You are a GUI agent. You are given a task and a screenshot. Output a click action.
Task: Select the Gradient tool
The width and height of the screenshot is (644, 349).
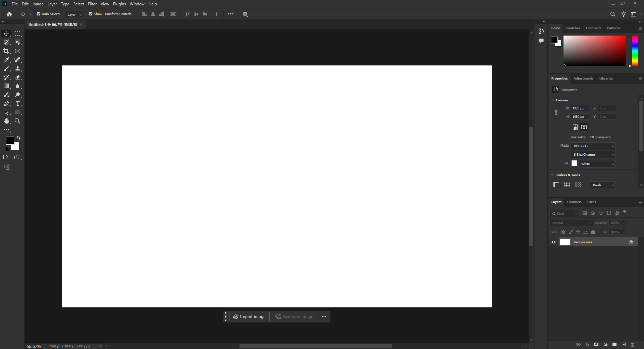(x=6, y=86)
